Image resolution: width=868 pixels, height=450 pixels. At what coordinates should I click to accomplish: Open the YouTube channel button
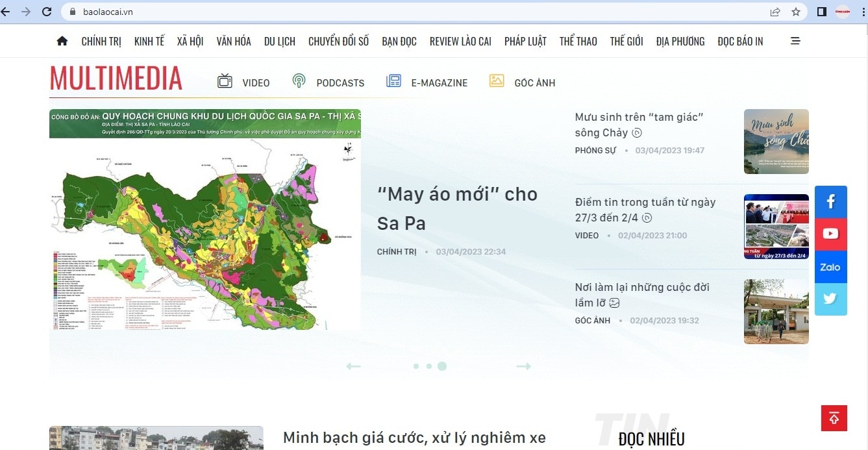831,234
